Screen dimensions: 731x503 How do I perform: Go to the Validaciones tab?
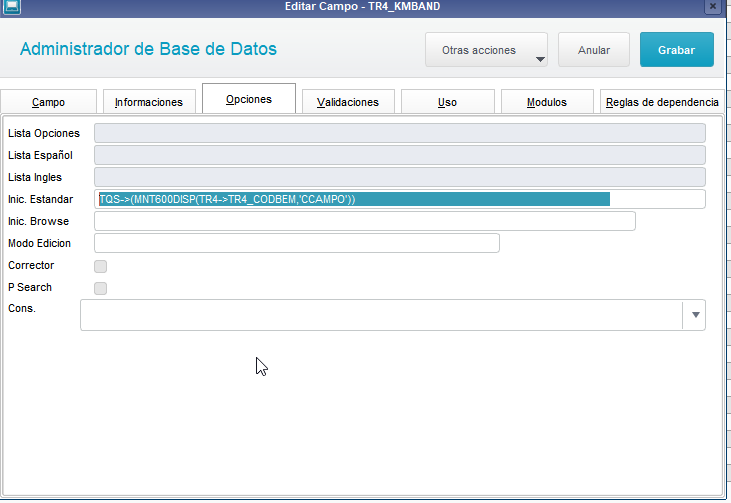tap(348, 102)
